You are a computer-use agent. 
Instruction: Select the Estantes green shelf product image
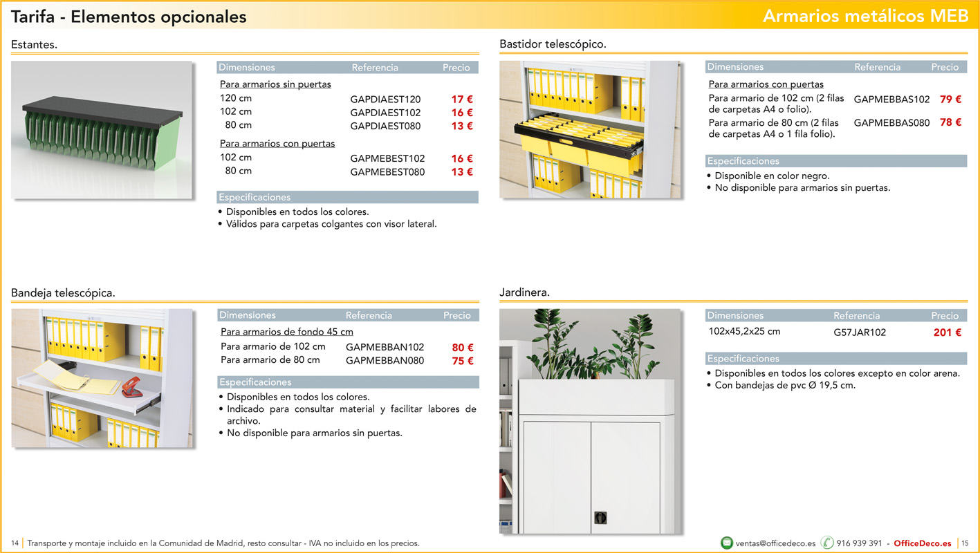tap(102, 130)
